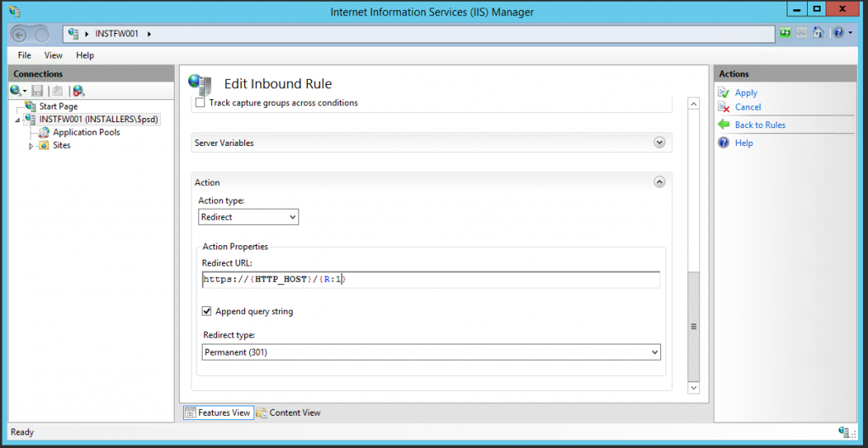The image size is (868, 448).
Task: Collapse the INSTFW001 server node
Action: (17, 120)
